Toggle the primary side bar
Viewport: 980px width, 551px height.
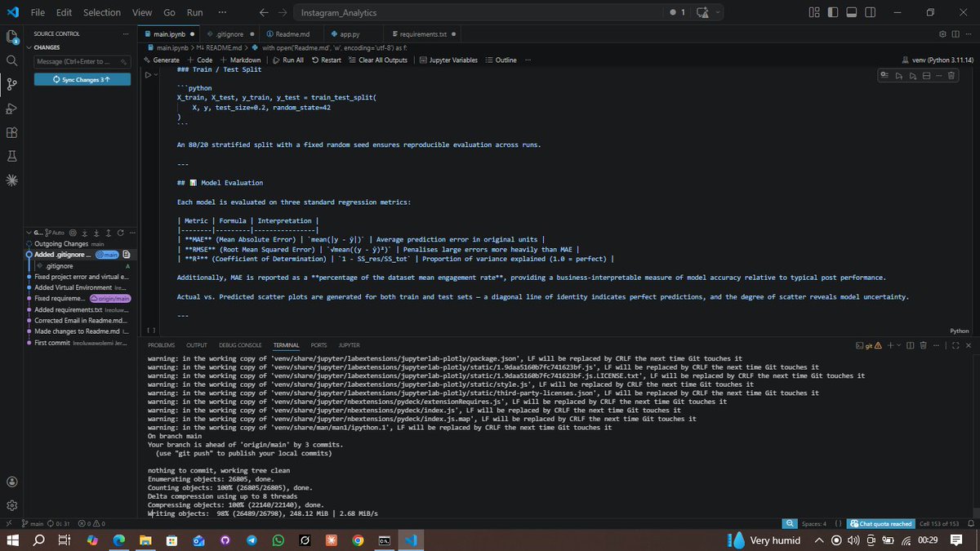click(833, 12)
